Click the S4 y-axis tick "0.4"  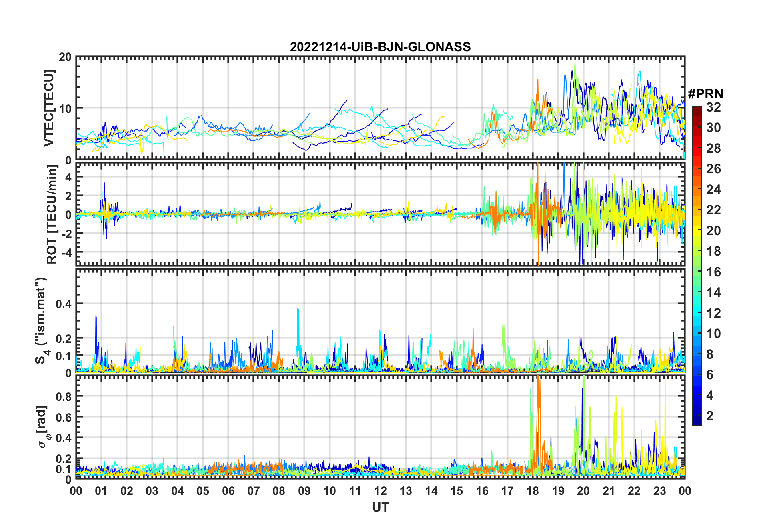64,304
